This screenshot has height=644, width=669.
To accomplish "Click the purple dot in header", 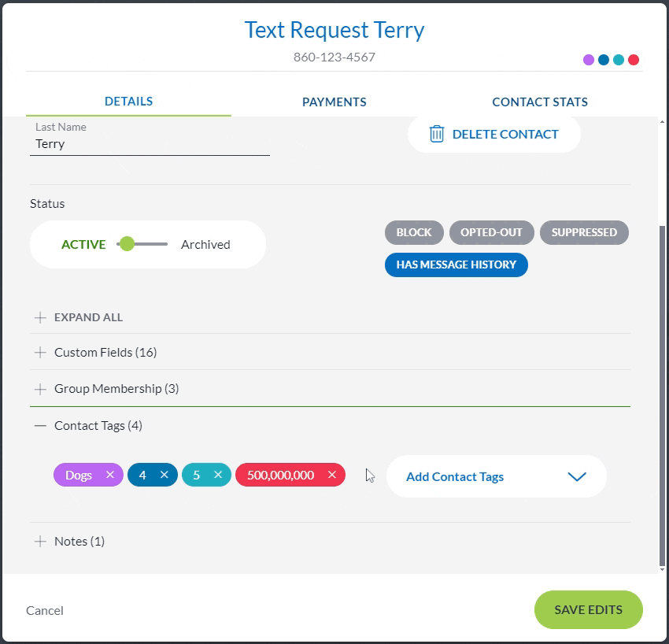I will point(589,60).
